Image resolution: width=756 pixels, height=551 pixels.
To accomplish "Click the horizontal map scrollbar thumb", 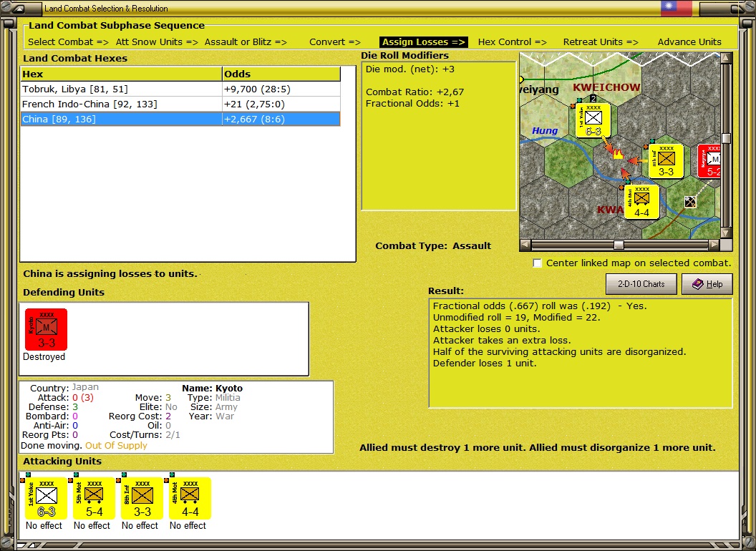I will (619, 245).
